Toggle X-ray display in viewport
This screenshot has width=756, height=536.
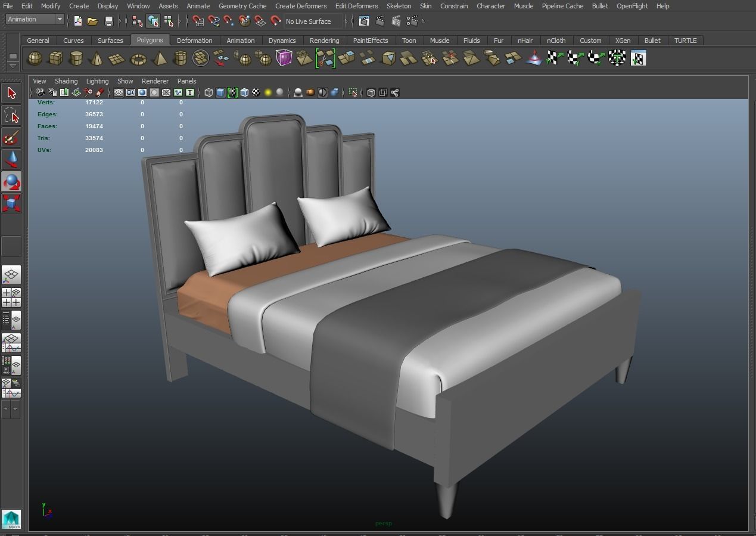click(x=371, y=92)
